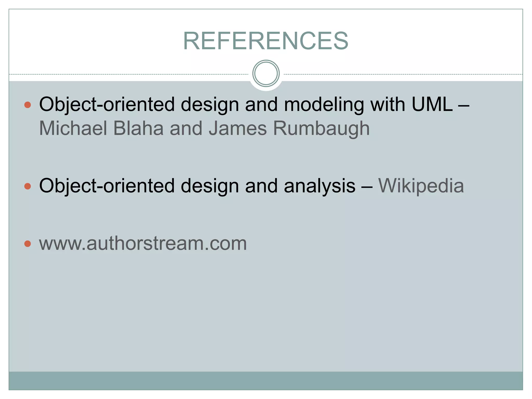Click the dashed line right of the circle

403,74
